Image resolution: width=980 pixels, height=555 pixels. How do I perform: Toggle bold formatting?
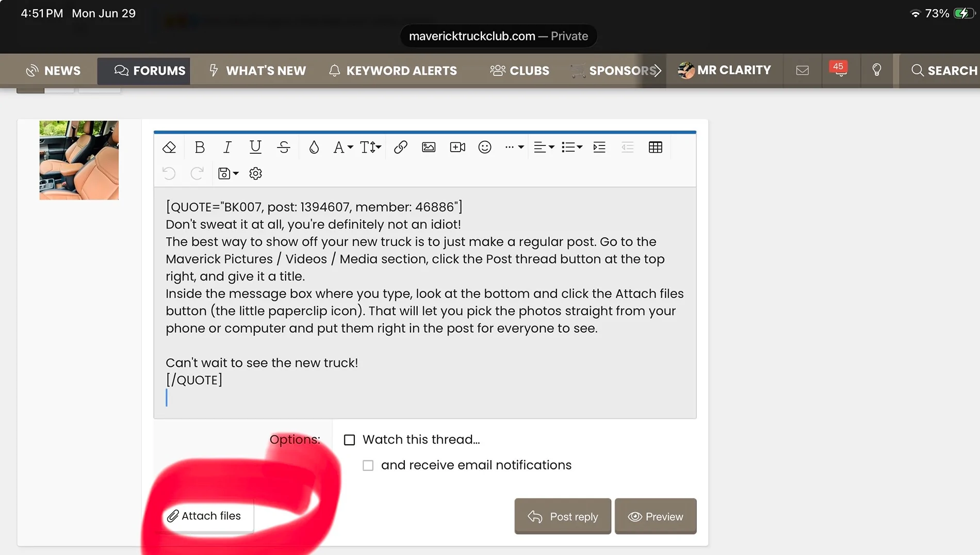(200, 148)
